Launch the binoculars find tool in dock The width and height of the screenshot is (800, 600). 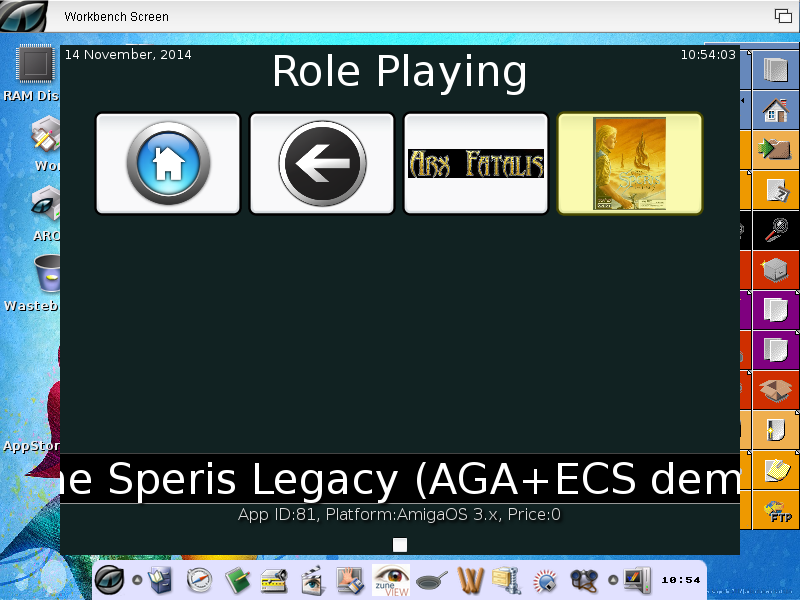(x=584, y=580)
